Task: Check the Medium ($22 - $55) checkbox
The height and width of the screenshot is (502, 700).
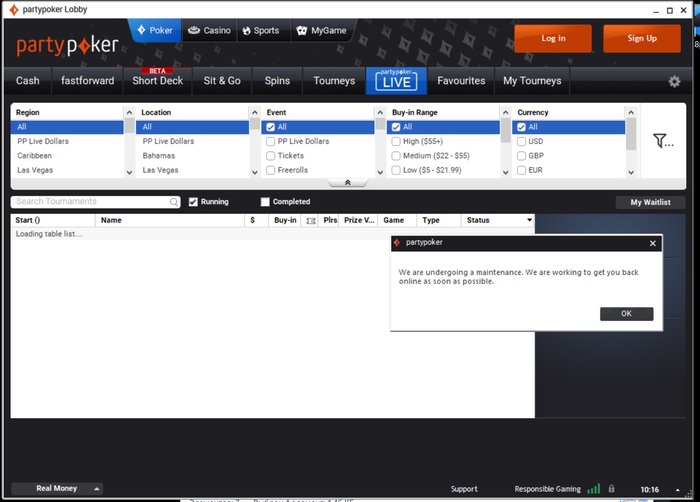Action: [x=396, y=156]
